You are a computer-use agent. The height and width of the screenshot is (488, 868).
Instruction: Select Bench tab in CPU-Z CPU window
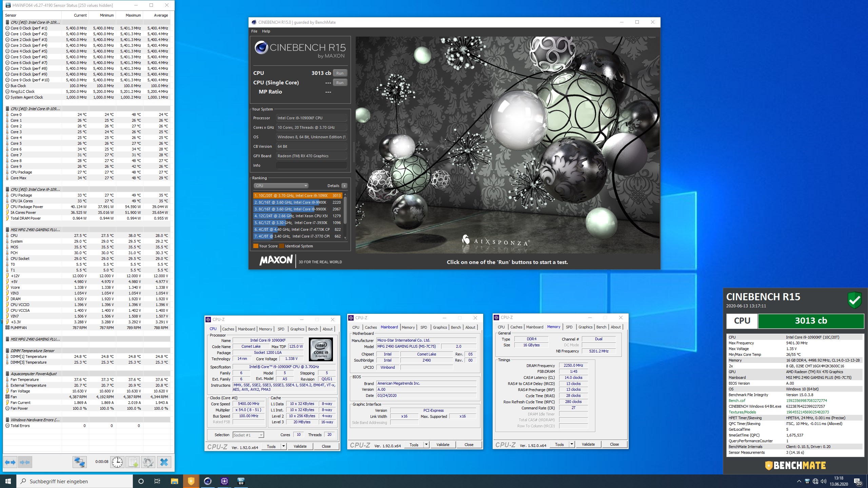[x=313, y=329]
